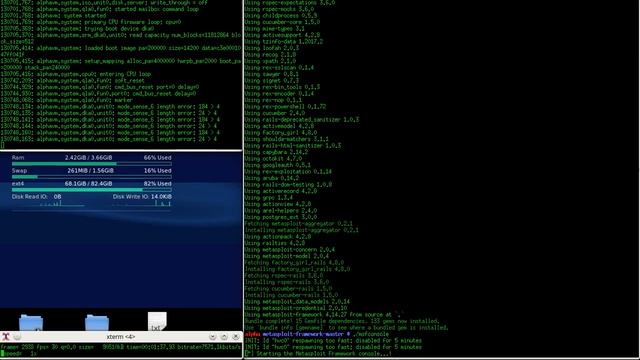Image resolution: width=640 pixels, height=360 pixels.
Task: Click the '16% Used' Swap value
Action: [x=157, y=171]
